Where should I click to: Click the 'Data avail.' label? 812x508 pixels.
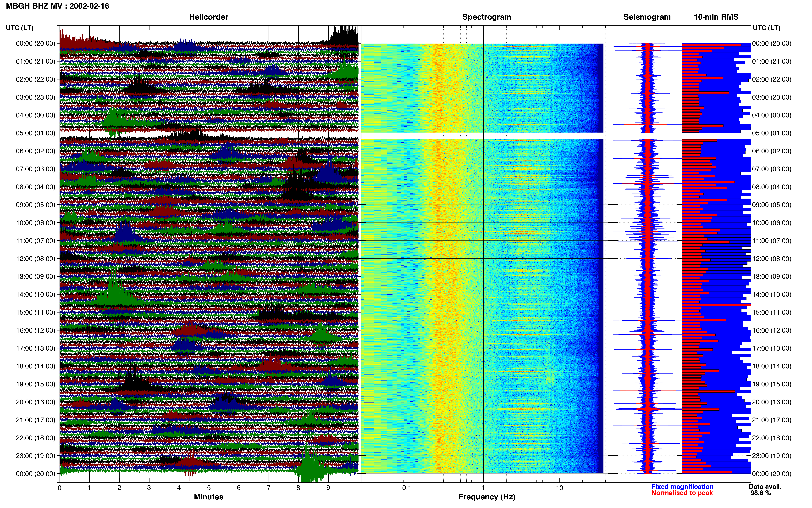click(765, 486)
